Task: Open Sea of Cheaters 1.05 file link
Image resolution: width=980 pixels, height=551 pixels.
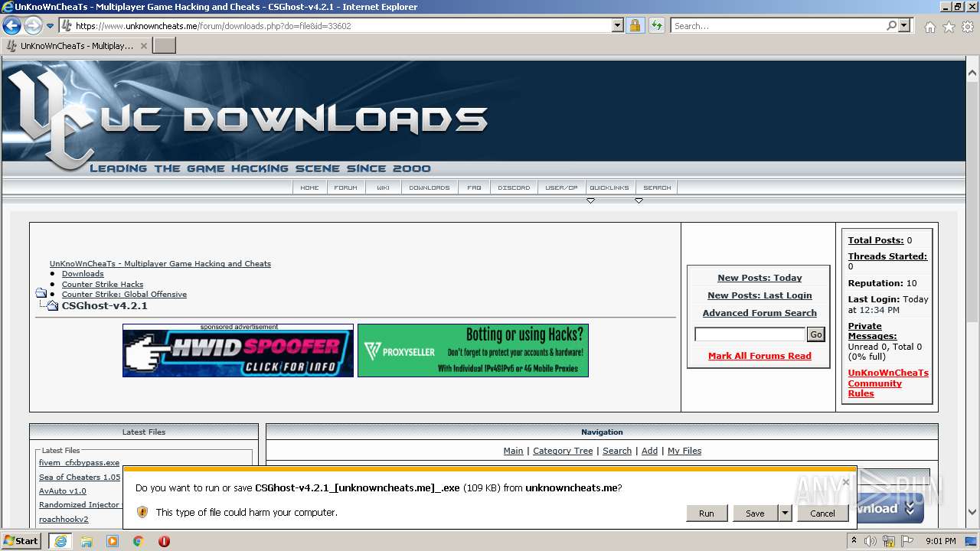Action: [80, 477]
